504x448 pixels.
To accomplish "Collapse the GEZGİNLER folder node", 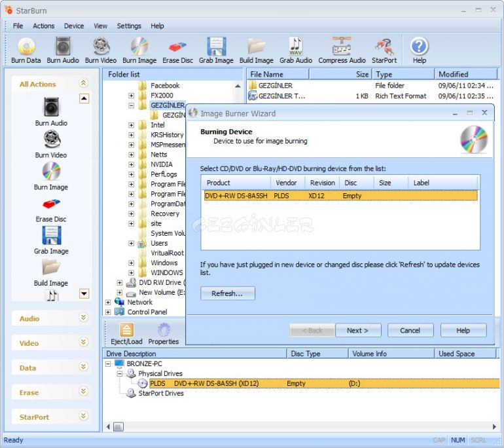I will tap(131, 105).
